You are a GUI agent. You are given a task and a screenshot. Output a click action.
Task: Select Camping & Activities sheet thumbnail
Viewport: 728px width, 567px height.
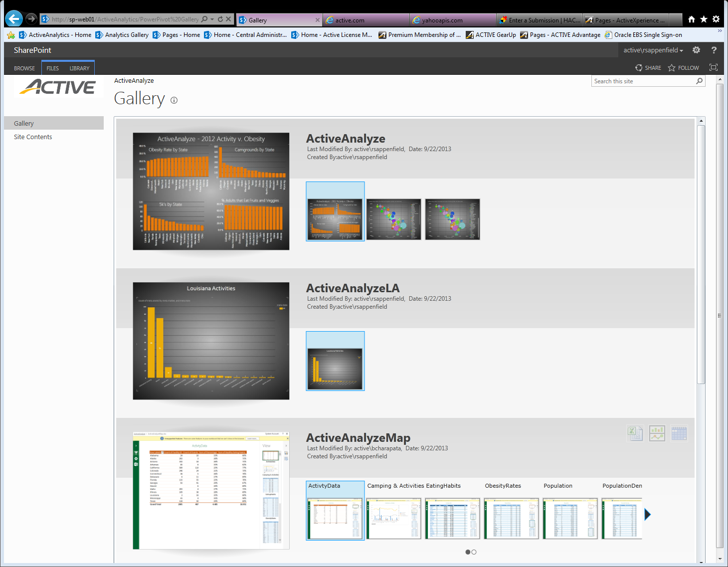point(394,519)
